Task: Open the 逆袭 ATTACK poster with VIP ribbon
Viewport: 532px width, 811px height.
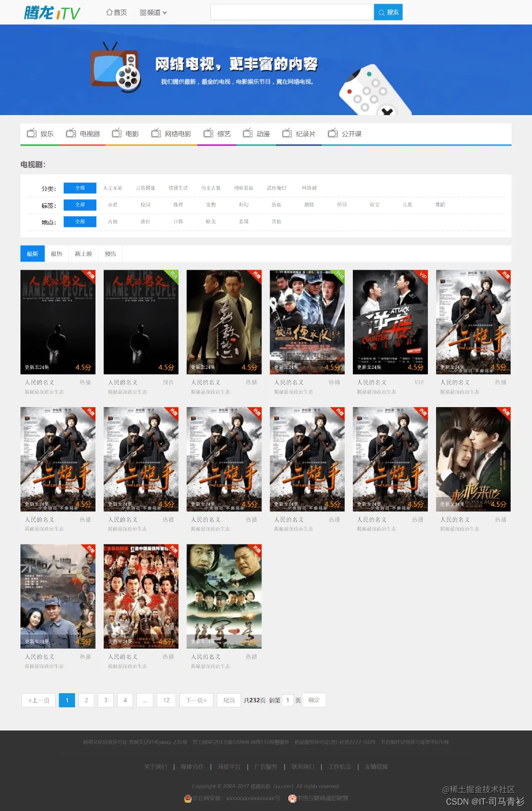Action: (390, 322)
